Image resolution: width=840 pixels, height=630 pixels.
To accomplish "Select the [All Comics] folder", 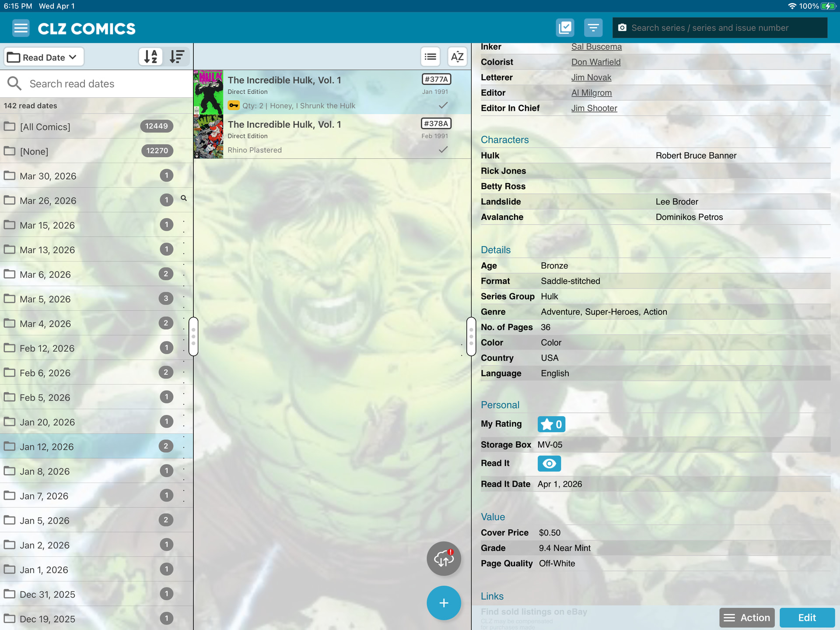I will coord(45,127).
